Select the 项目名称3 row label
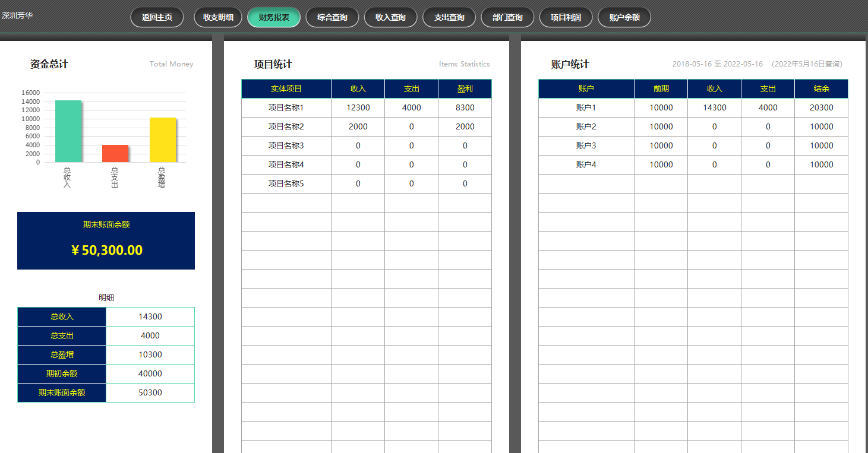 click(x=286, y=145)
